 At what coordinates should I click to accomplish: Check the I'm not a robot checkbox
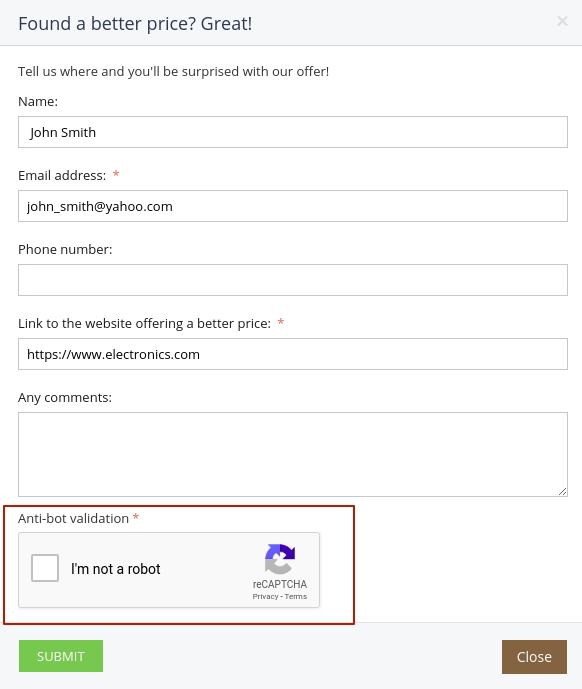[x=45, y=568]
